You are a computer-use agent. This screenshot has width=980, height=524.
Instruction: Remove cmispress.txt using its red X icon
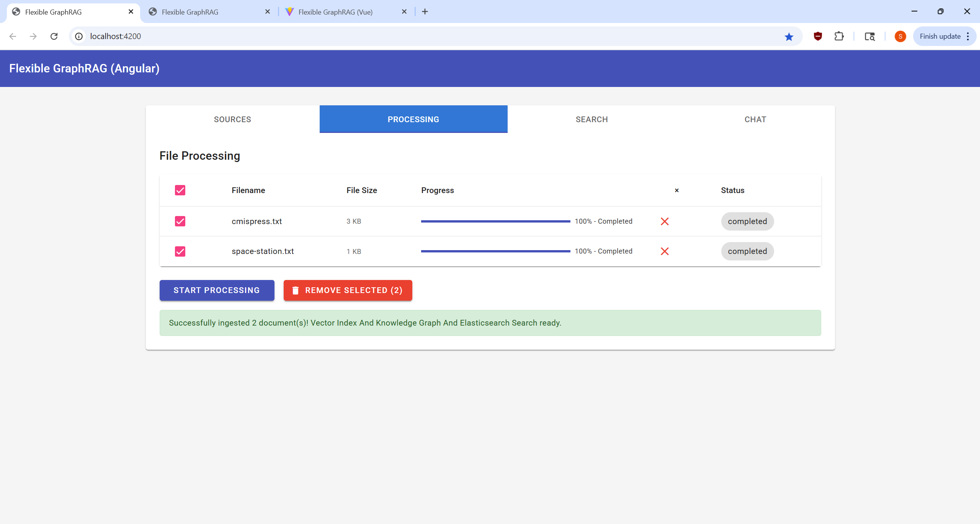click(664, 221)
